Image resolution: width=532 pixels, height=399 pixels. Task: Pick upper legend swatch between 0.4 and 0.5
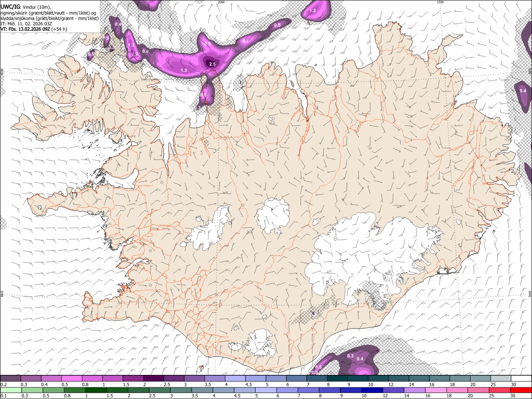point(51,378)
